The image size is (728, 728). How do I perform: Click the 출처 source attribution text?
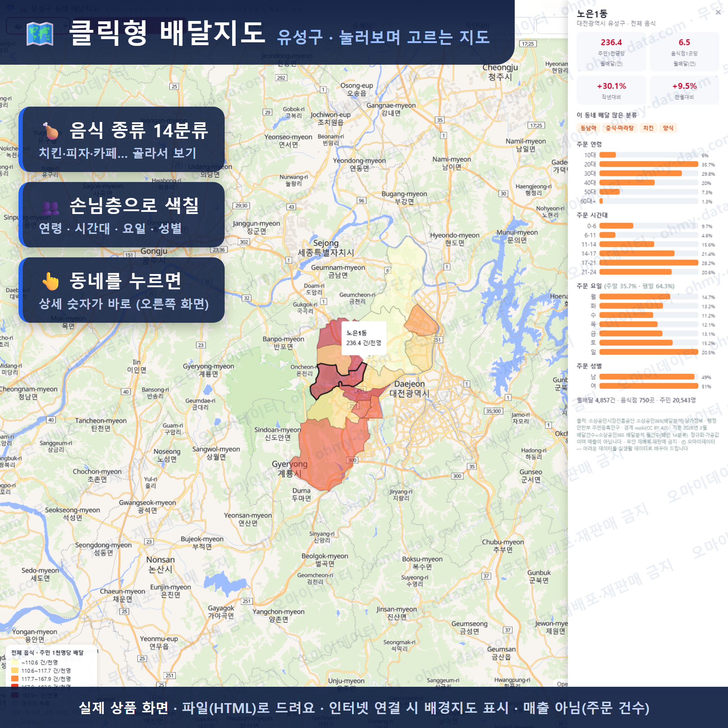tap(647, 434)
